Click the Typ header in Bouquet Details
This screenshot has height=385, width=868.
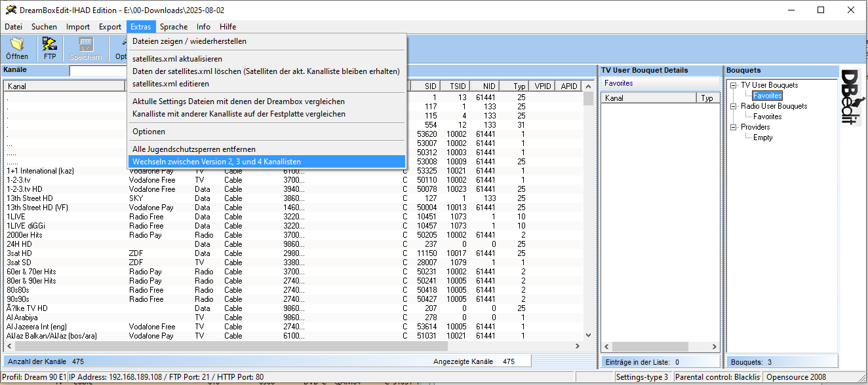pos(707,98)
